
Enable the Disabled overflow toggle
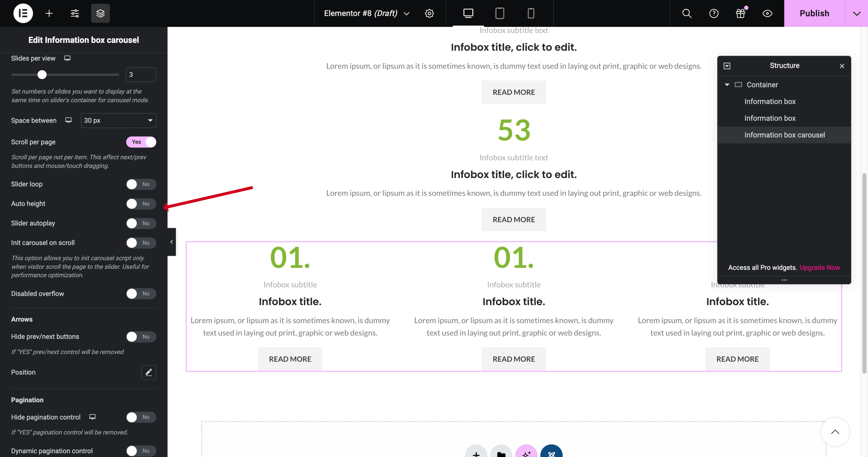coord(141,294)
